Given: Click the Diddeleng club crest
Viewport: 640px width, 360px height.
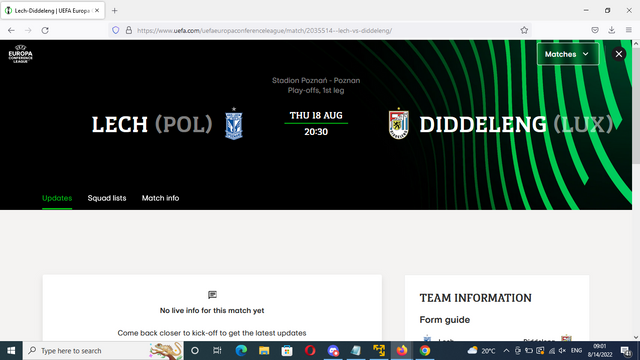Looking at the screenshot, I should (x=398, y=124).
